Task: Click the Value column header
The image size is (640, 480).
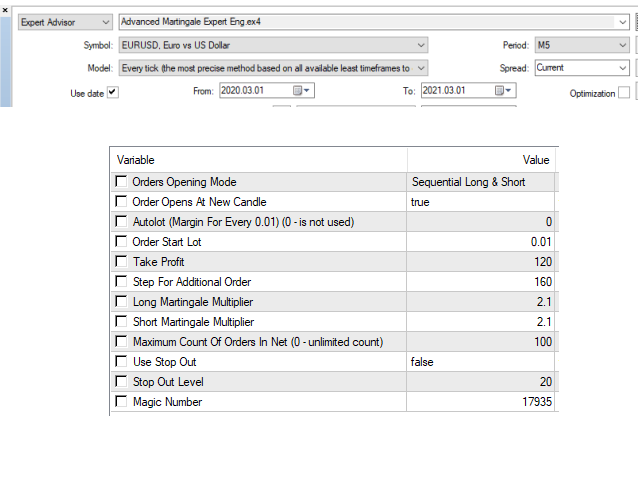Action: (481, 160)
